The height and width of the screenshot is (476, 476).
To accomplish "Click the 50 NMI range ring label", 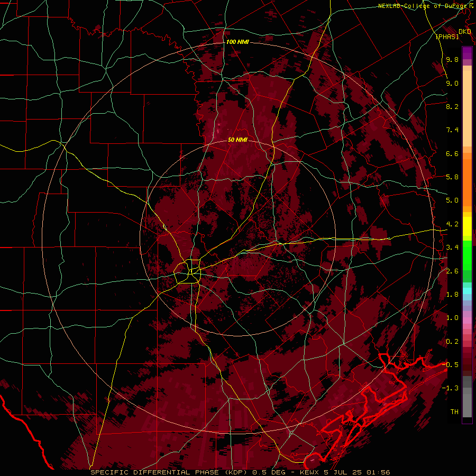I will pos(237,140).
